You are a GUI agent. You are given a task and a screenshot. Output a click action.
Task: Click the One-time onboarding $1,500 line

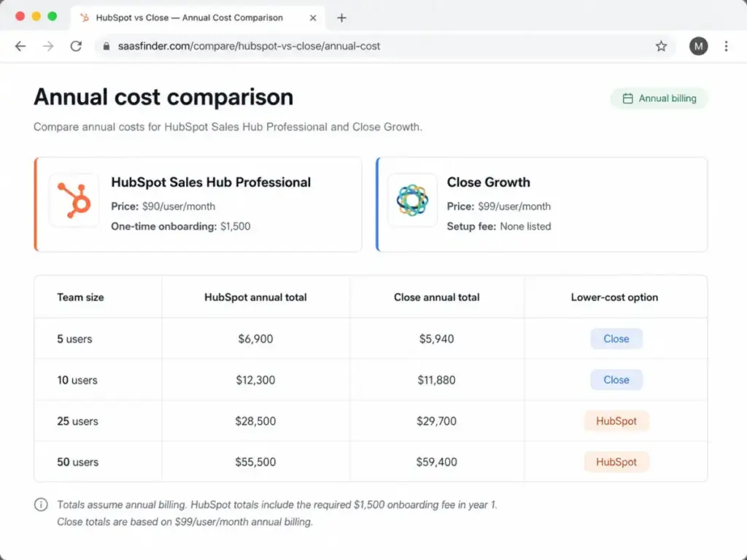click(x=181, y=226)
